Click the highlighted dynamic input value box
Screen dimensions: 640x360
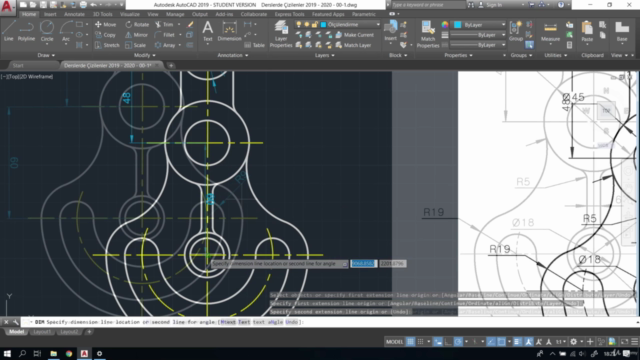pyautogui.click(x=363, y=264)
